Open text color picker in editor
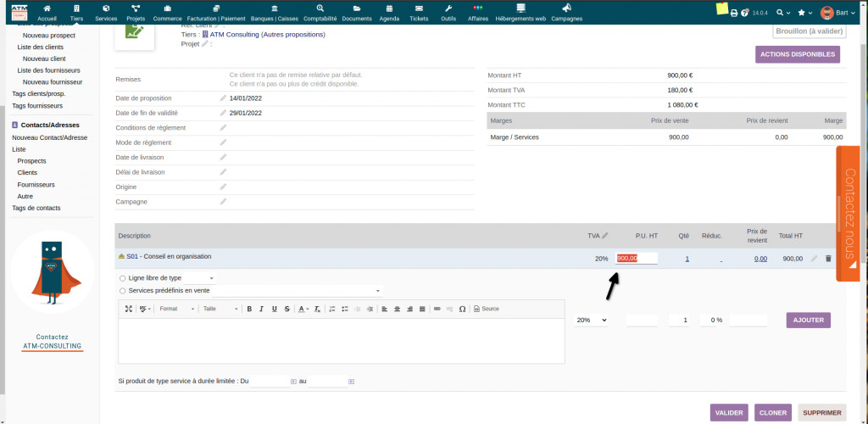The width and height of the screenshot is (868, 424). pyautogui.click(x=303, y=309)
